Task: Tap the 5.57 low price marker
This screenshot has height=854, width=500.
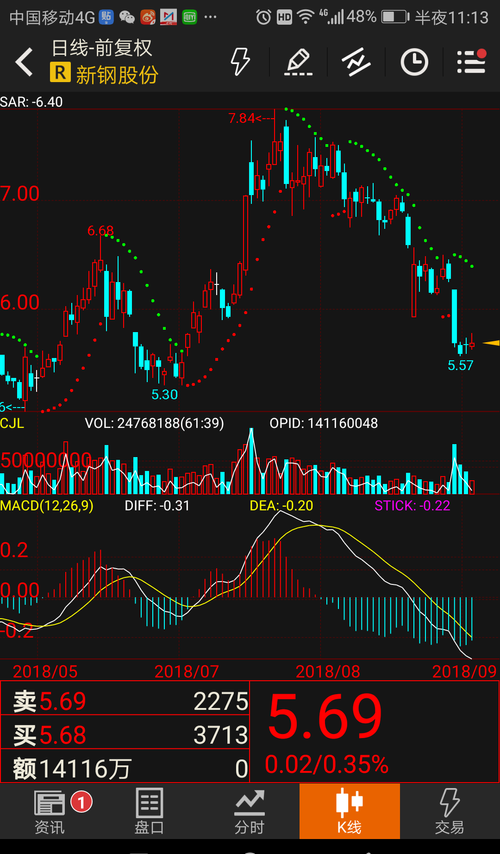Action: coord(461,365)
